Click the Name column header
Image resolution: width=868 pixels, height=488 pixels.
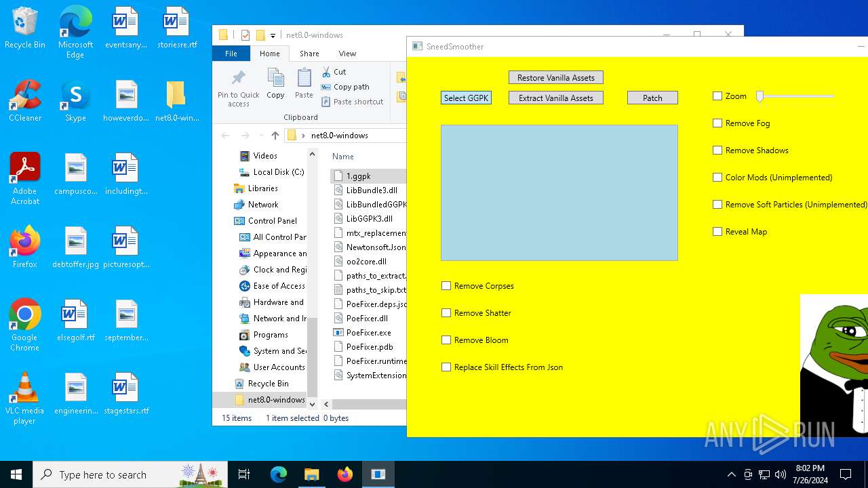[x=343, y=157]
